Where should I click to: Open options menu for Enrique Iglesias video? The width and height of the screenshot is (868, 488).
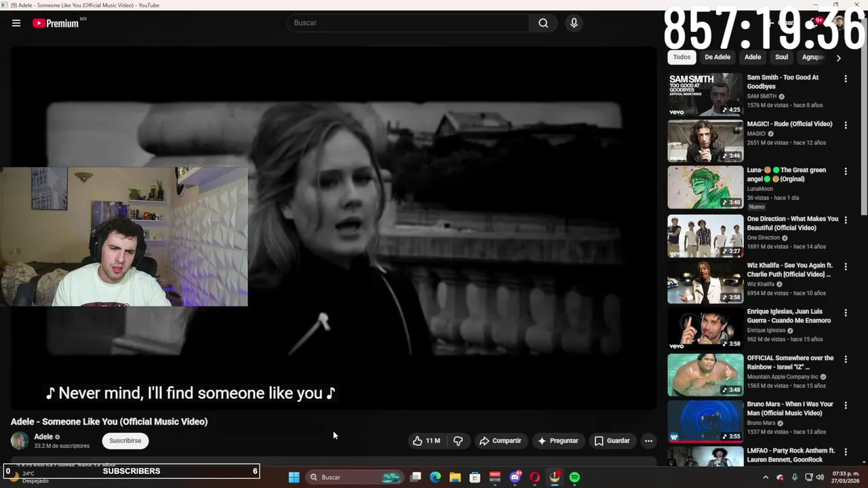pyautogui.click(x=846, y=312)
